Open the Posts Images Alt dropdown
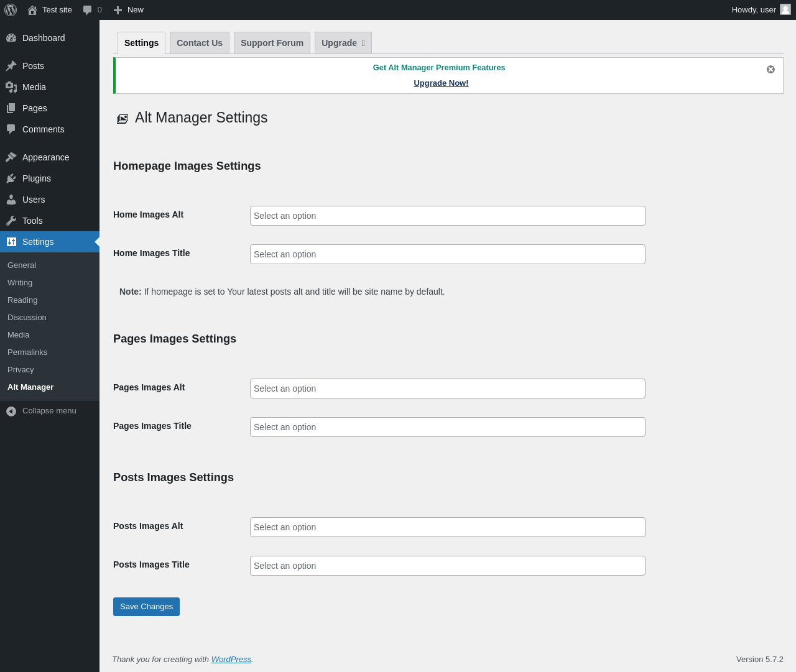 pos(448,527)
